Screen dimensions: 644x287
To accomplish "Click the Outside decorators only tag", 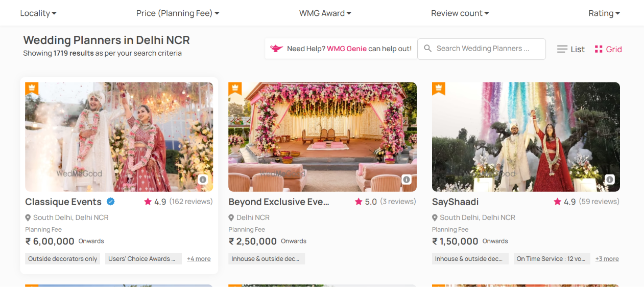I will pyautogui.click(x=63, y=259).
